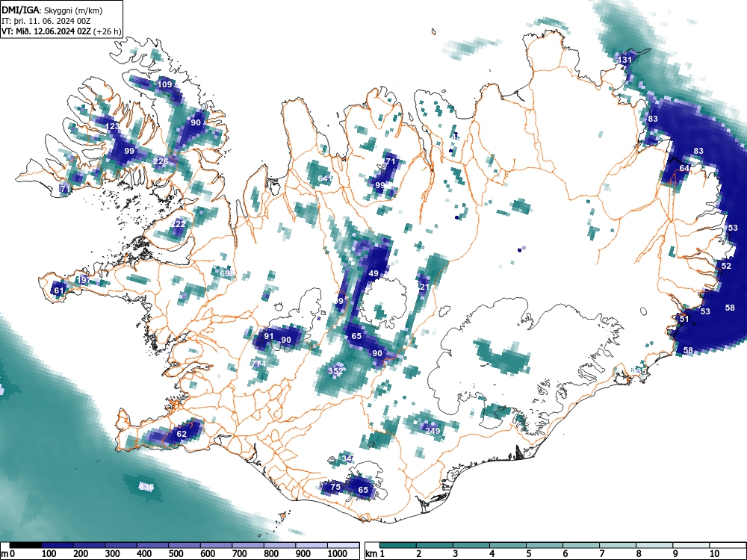Click the '8' label on km legend
The width and height of the screenshot is (747, 560).
pos(639,553)
